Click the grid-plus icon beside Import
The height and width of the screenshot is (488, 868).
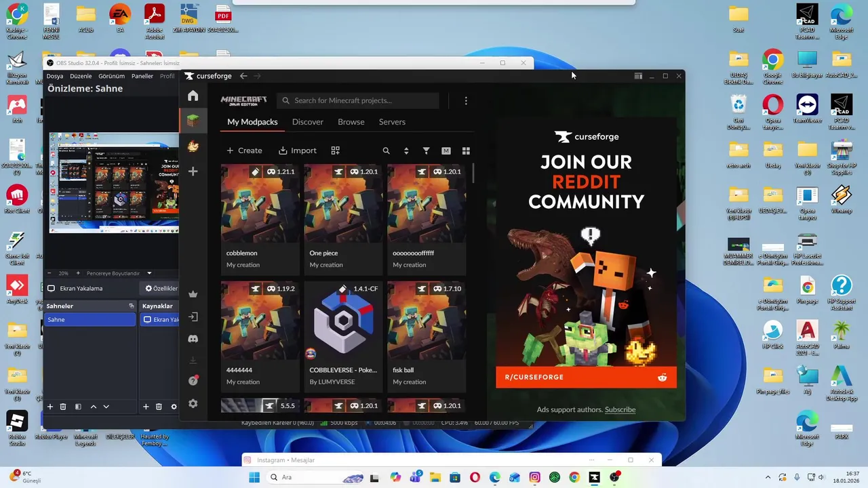(335, 150)
